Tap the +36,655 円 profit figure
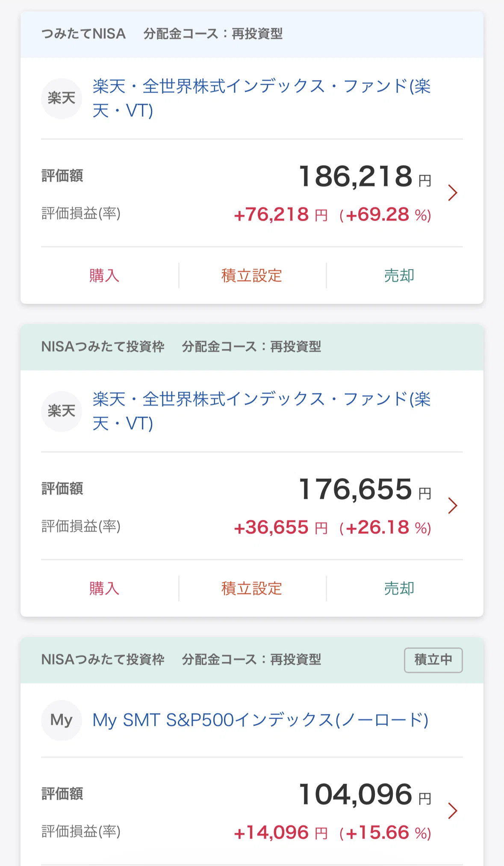Image resolution: width=504 pixels, height=866 pixels. tap(281, 527)
